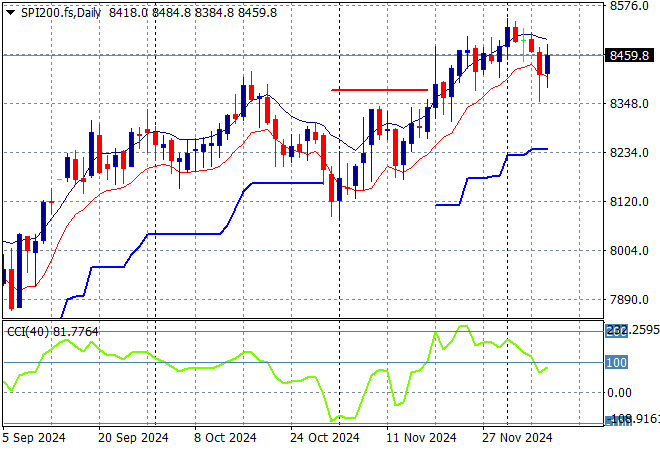Select the CCI upper level value 232.2595
Viewport: 660px width, 450px height.
tap(633, 330)
